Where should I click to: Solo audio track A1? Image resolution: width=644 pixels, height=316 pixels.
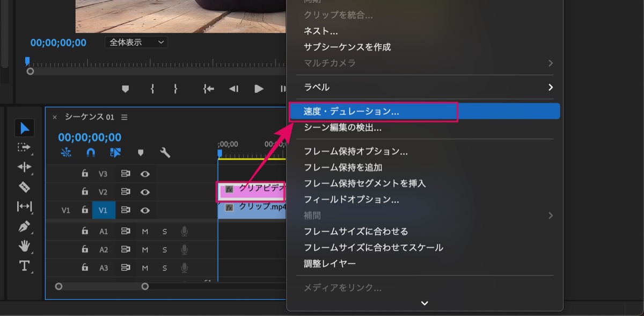tap(165, 232)
